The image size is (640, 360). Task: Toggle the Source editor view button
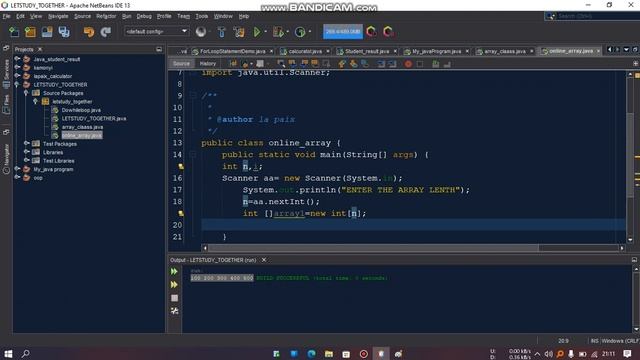(x=181, y=64)
